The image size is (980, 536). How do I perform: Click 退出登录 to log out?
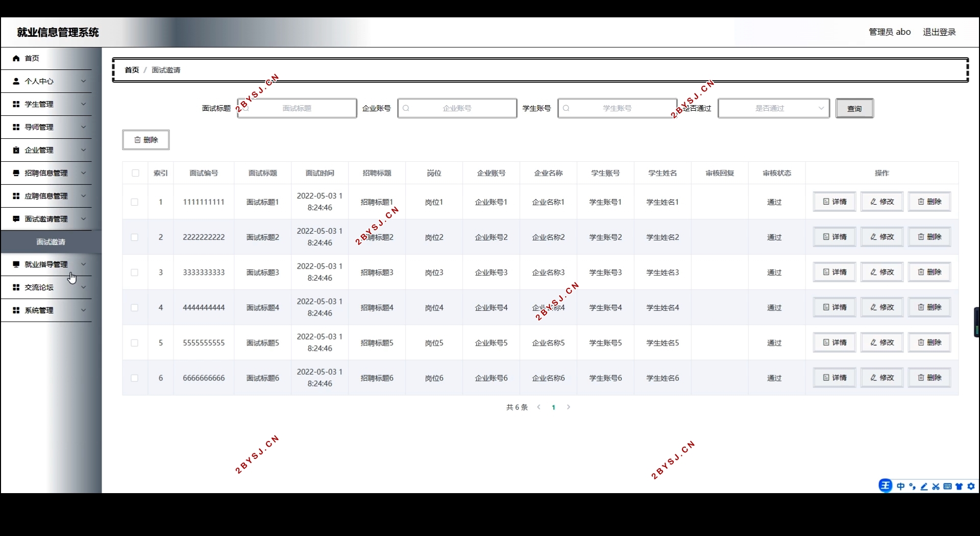(939, 32)
